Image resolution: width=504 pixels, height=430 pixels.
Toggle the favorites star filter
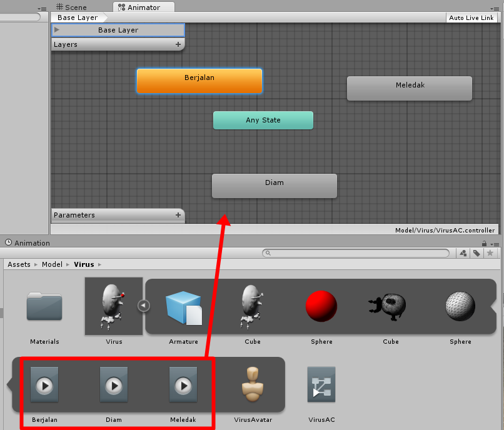click(x=490, y=253)
